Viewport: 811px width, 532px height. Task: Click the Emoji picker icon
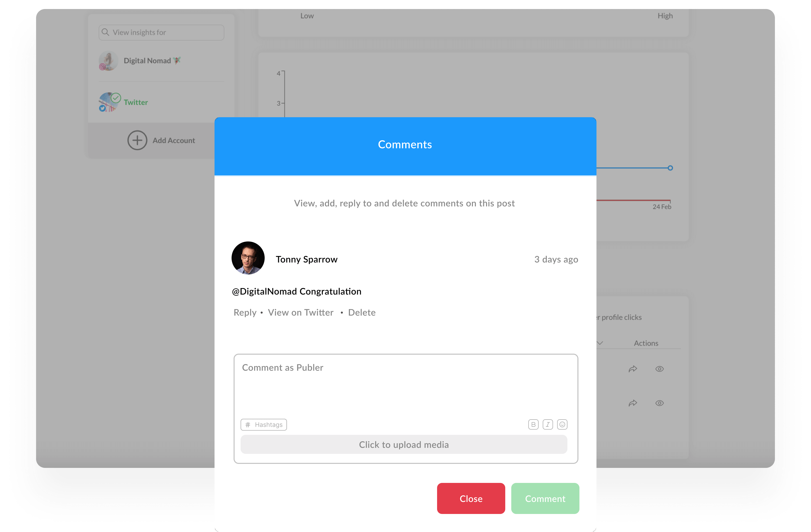pos(562,424)
